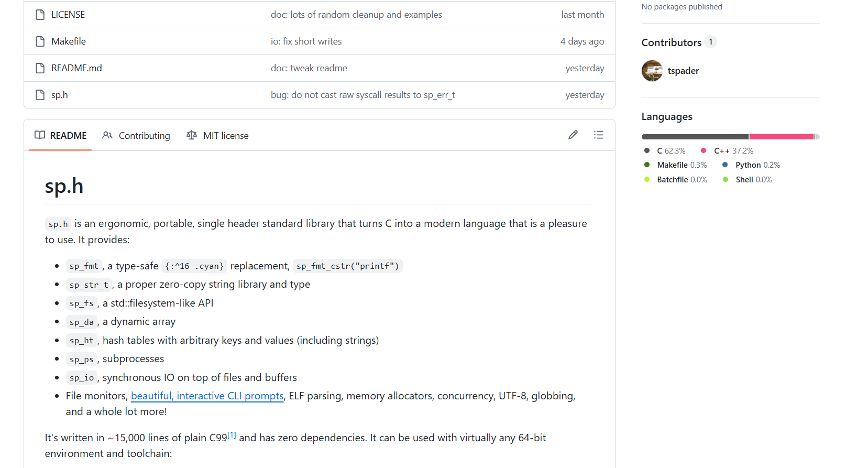Switch to the Contributing tab

[x=136, y=135]
